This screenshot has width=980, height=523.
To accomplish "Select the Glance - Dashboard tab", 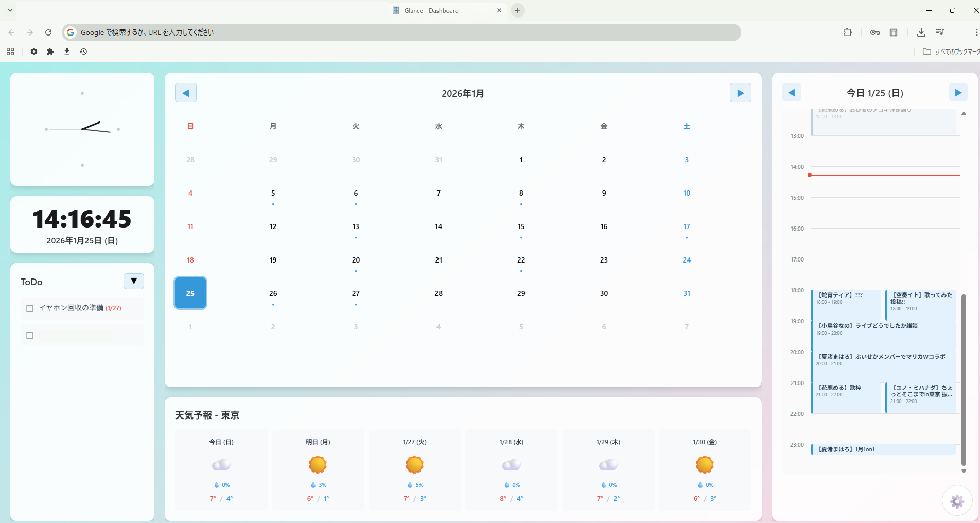I will (x=437, y=10).
